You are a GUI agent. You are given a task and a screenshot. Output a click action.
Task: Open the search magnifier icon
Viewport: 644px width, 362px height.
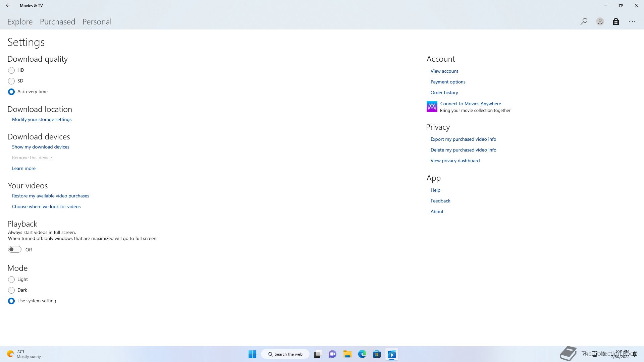click(x=584, y=21)
